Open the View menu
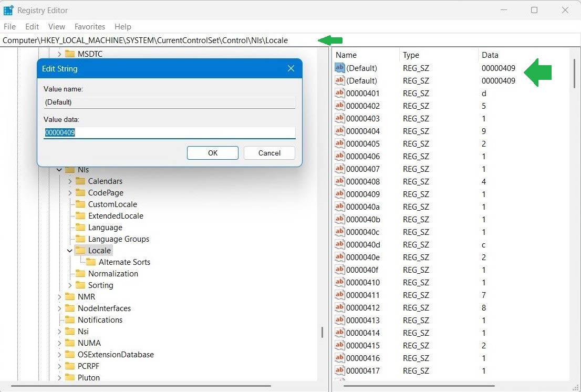This screenshot has height=392, width=581. (56, 27)
